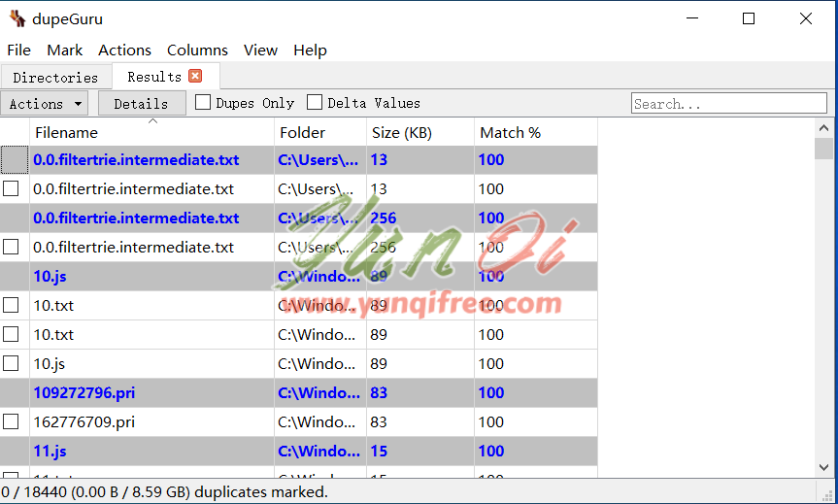Select the 109272796.pri reference filename
Image resolution: width=838 pixels, height=504 pixels.
[84, 393]
